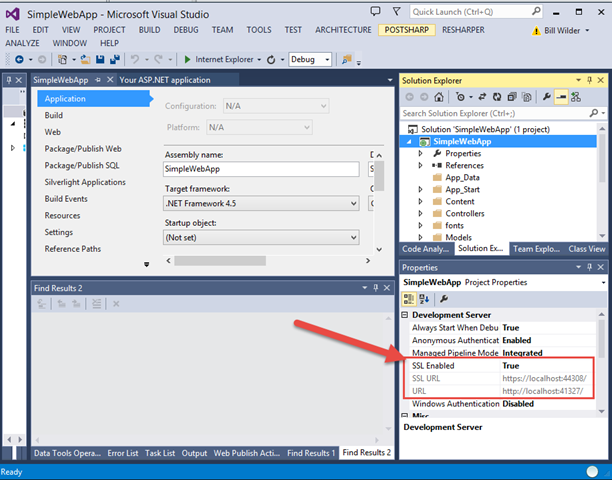Image resolution: width=612 pixels, height=480 pixels.
Task: Click the Categorized view icon in Properties
Action: (409, 299)
